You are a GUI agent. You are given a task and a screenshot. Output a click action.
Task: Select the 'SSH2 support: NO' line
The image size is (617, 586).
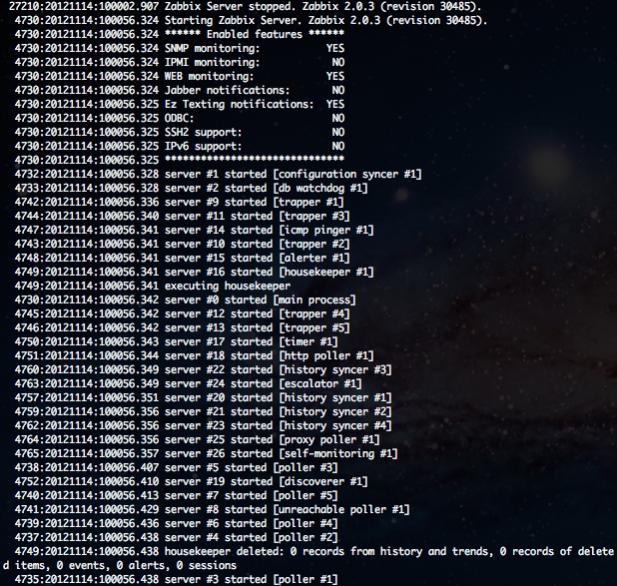(179, 132)
